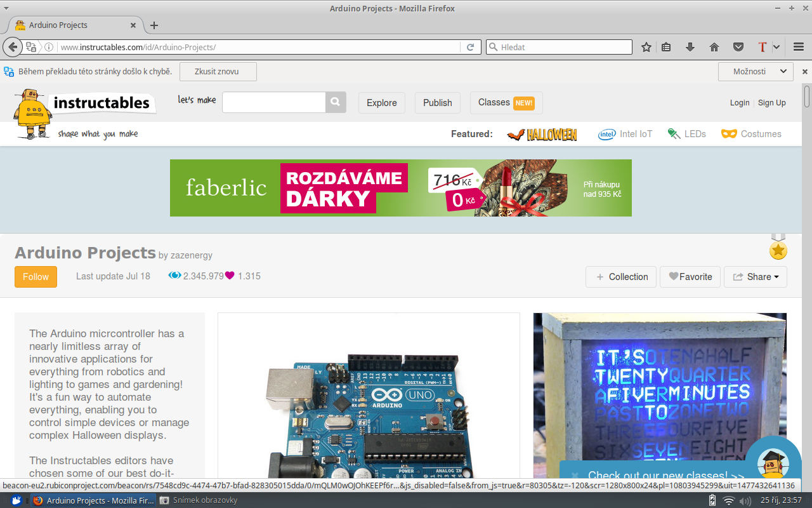Expand the Share dropdown

tap(756, 277)
